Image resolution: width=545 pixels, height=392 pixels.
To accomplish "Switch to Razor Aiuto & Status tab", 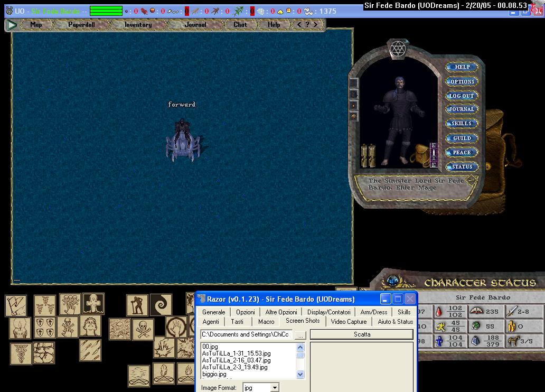I will [x=396, y=322].
